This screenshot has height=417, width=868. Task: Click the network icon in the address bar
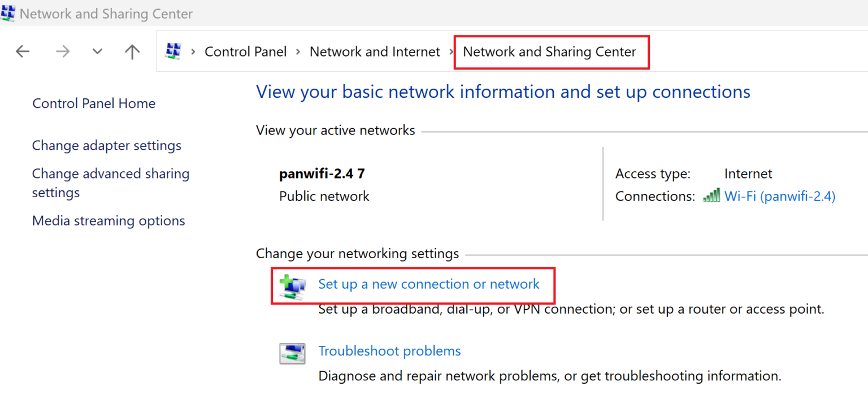click(x=172, y=51)
